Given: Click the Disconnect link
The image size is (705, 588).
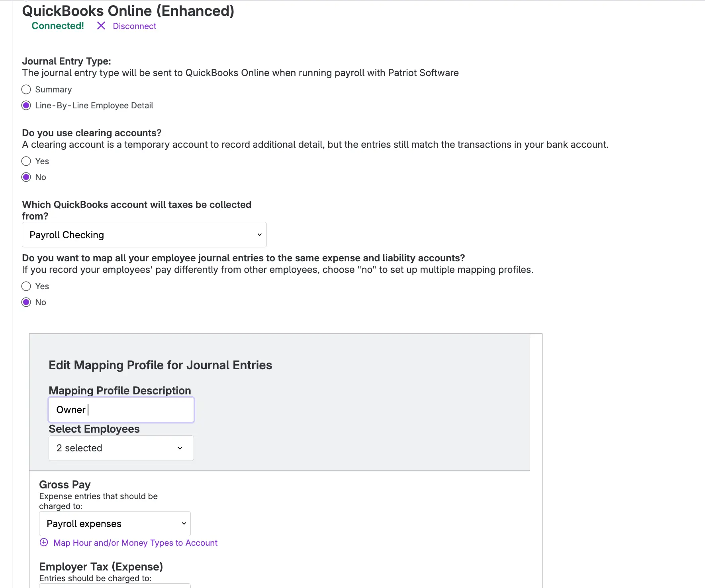Looking at the screenshot, I should tap(134, 26).
